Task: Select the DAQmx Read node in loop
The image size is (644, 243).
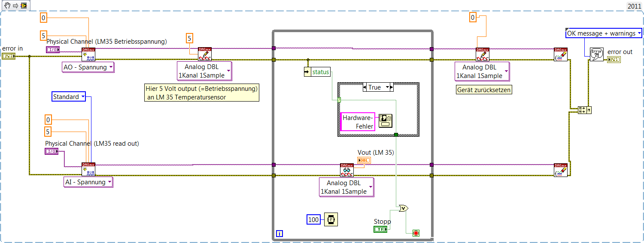Action: click(x=347, y=170)
